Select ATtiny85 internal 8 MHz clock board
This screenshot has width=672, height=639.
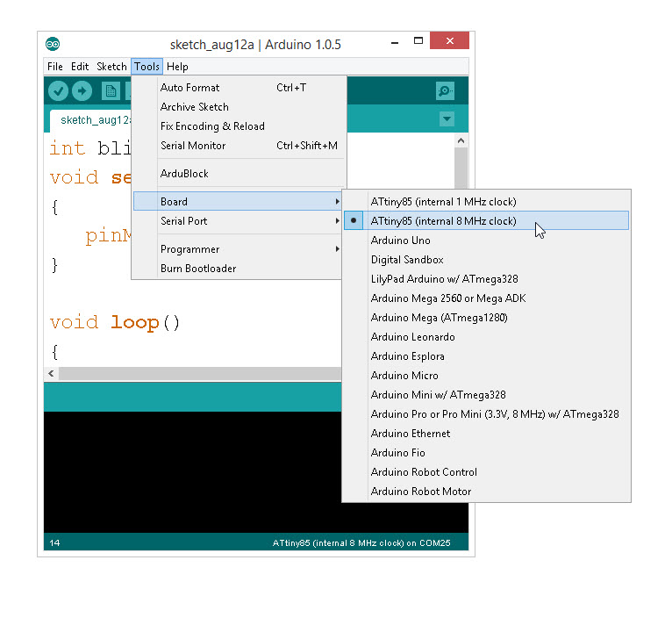point(486,220)
